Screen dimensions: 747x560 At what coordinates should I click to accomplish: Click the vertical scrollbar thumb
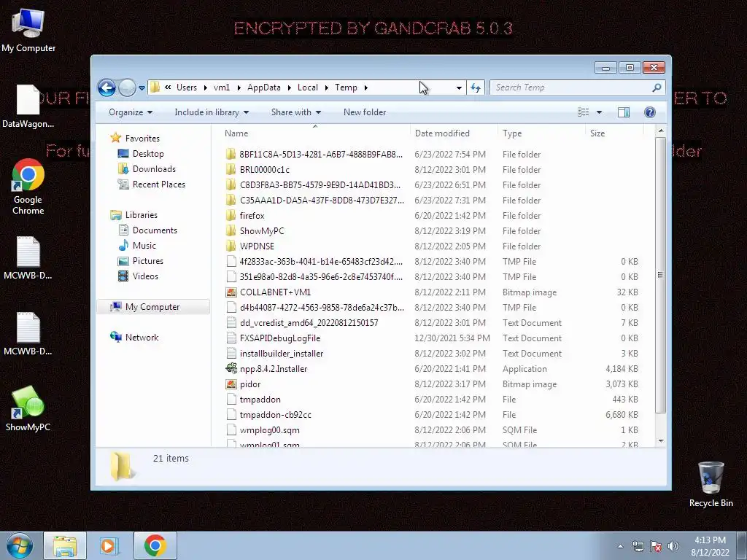(x=661, y=275)
